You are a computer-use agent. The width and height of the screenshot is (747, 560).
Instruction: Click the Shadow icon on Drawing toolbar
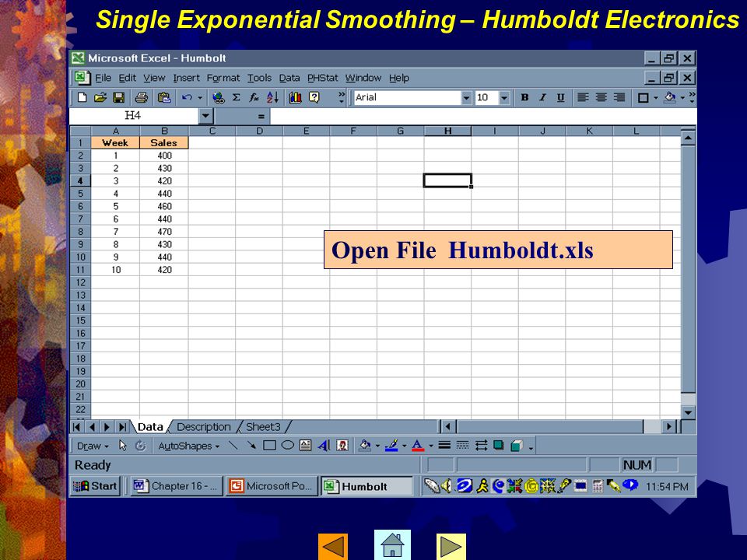click(x=498, y=446)
